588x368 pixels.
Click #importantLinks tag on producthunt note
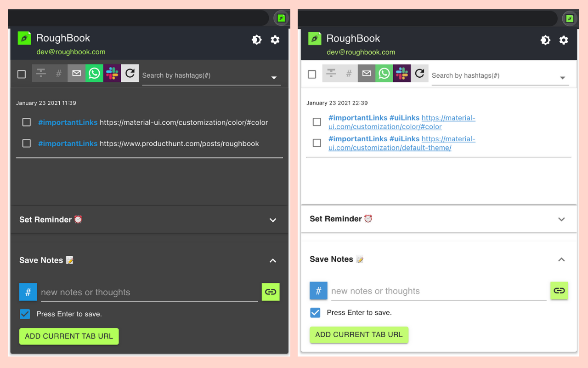68,144
